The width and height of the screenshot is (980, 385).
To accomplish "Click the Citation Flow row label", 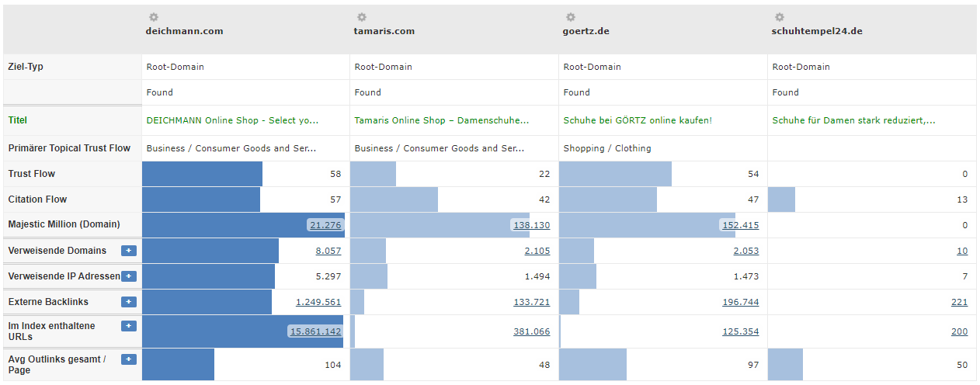I will [x=37, y=199].
